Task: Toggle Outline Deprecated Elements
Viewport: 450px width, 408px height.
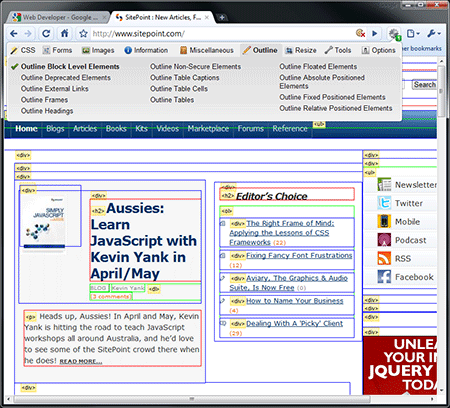Action: pos(66,78)
